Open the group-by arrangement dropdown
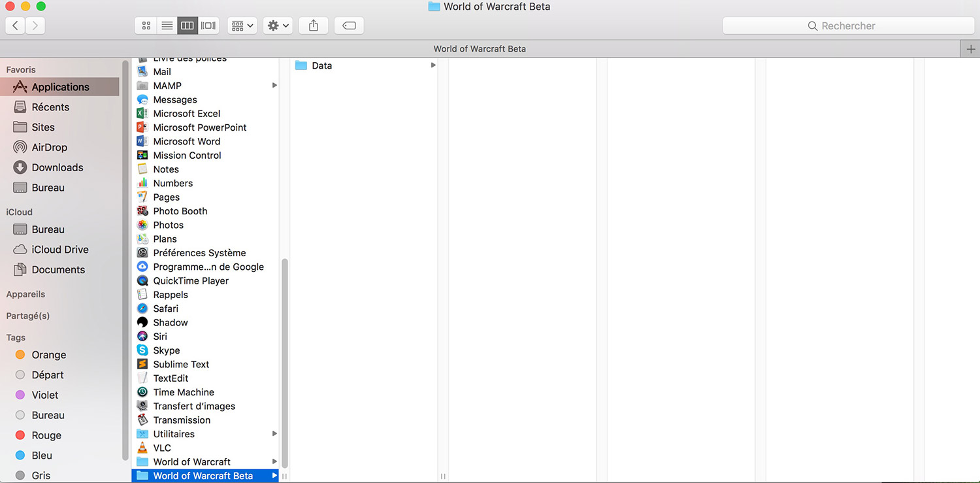980x483 pixels. [x=242, y=25]
